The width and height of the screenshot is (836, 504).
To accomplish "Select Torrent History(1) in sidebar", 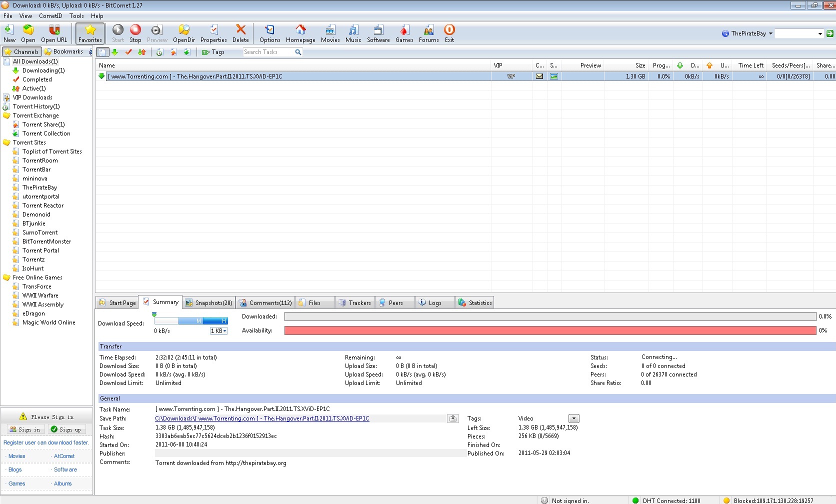I will pyautogui.click(x=36, y=106).
